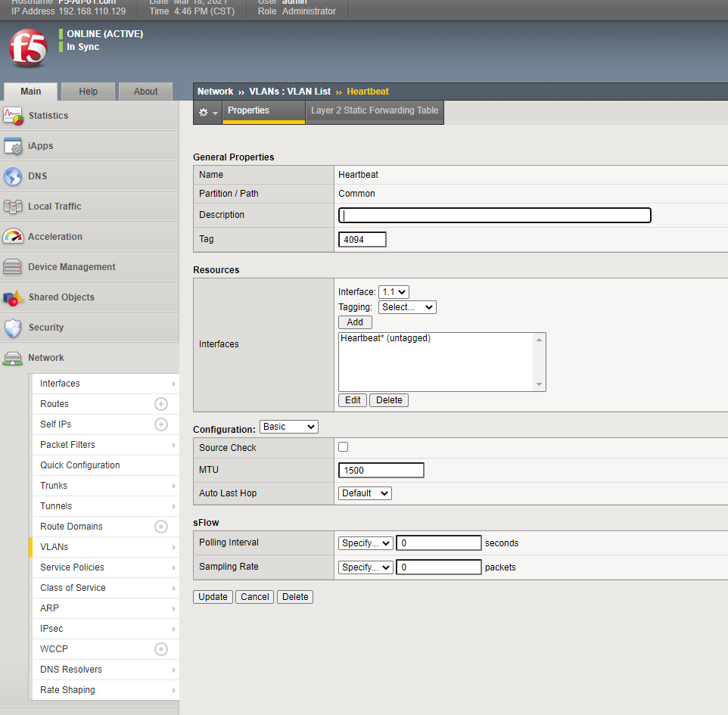Open the VLANs menu item

(x=54, y=547)
